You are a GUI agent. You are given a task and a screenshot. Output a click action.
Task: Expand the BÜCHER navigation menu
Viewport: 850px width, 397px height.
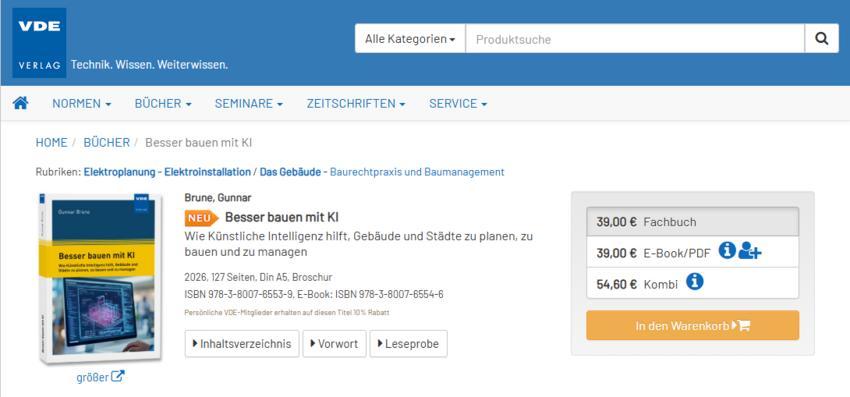[x=163, y=104]
